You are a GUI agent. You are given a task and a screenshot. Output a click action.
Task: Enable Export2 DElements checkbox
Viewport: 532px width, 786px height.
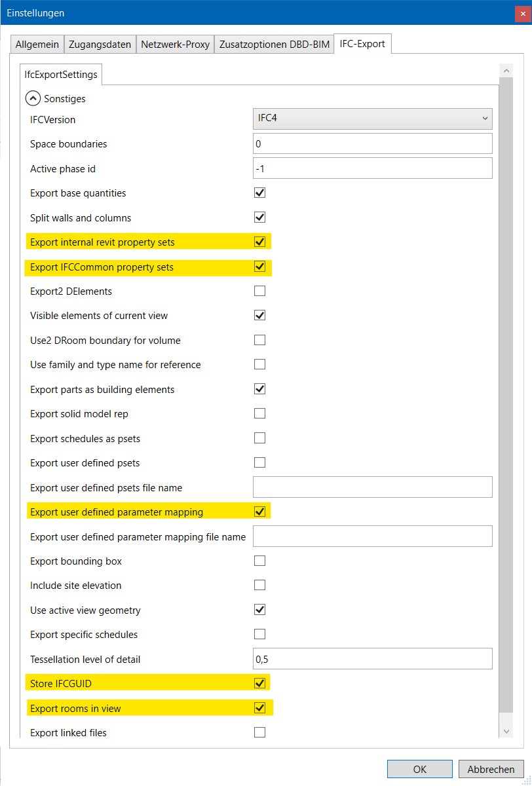click(x=259, y=291)
